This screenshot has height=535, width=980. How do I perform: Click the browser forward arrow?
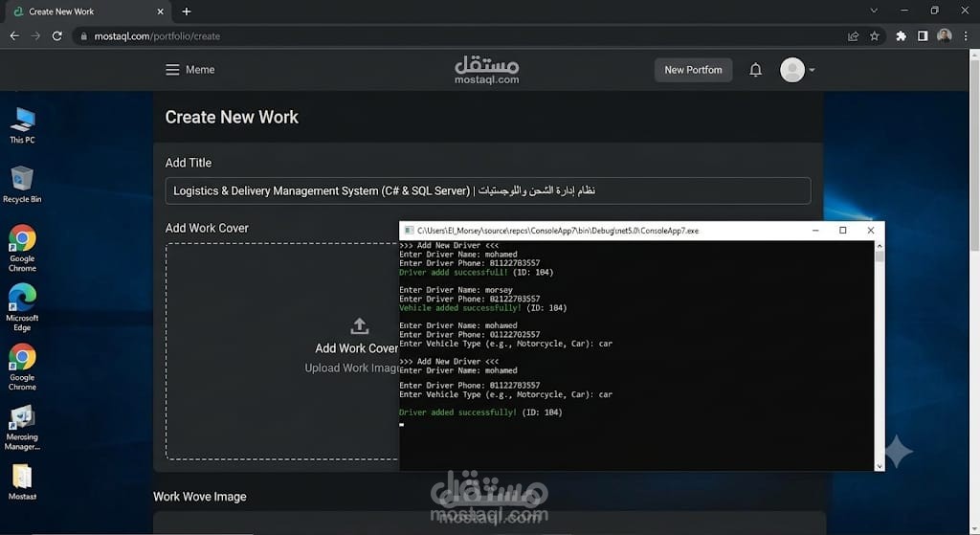tap(35, 36)
